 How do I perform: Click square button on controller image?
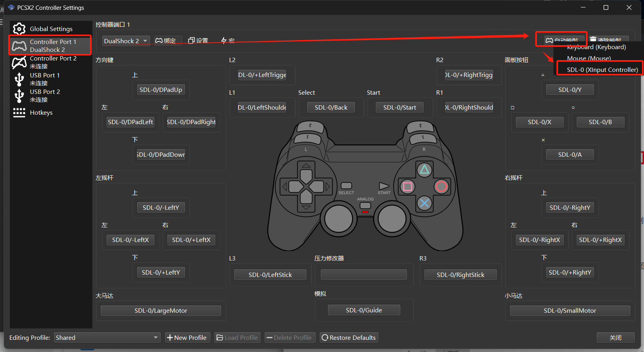407,186
